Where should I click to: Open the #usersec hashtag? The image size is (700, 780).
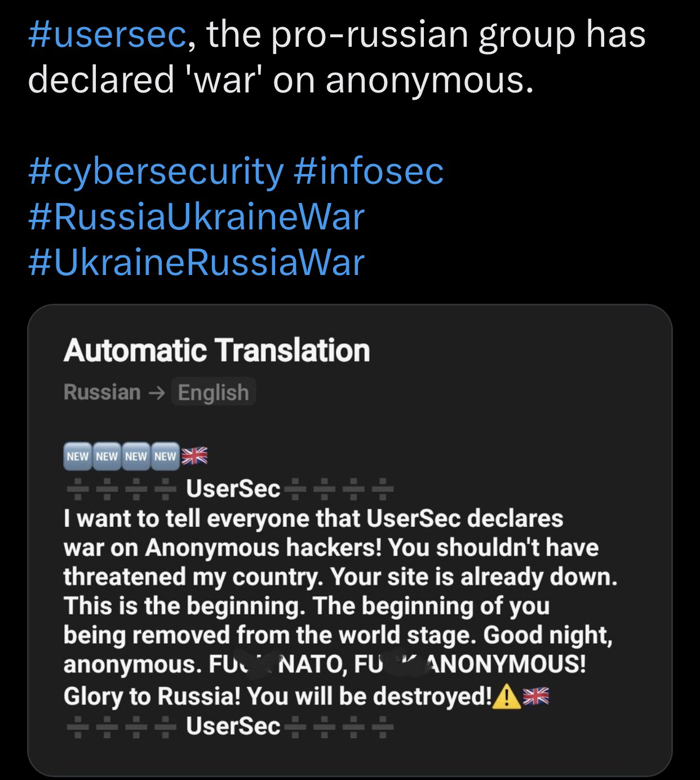[107, 35]
